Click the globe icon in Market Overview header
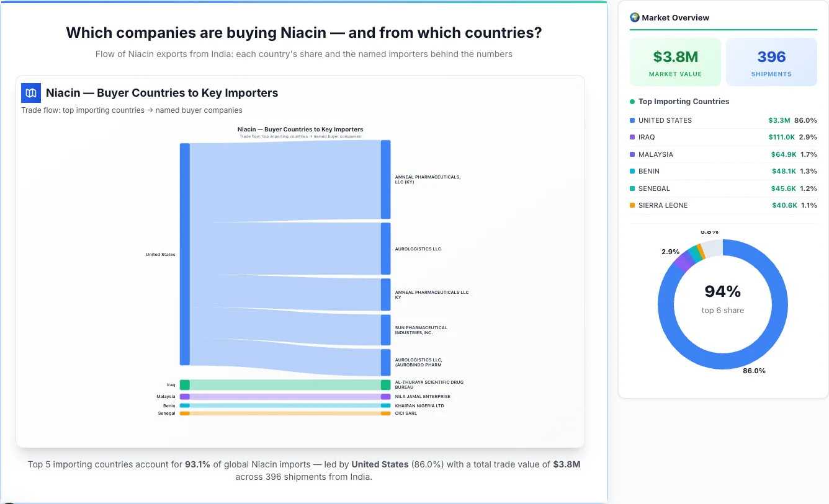 click(634, 17)
